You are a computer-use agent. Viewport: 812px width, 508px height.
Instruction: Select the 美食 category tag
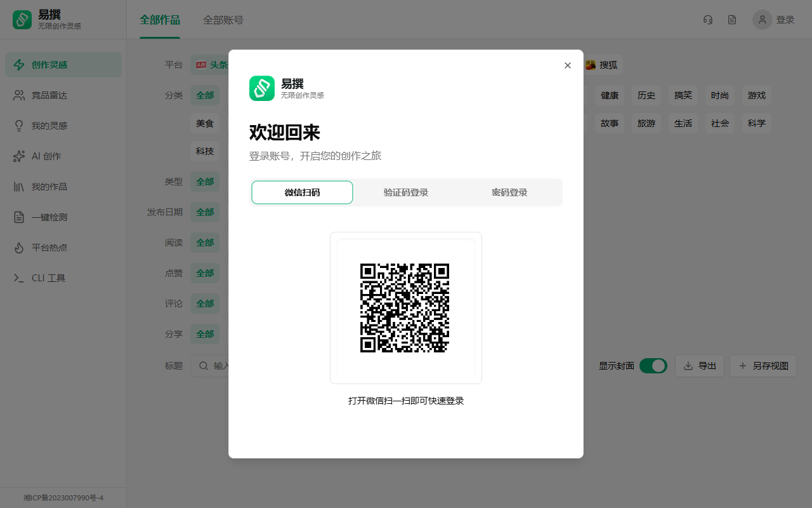[205, 123]
